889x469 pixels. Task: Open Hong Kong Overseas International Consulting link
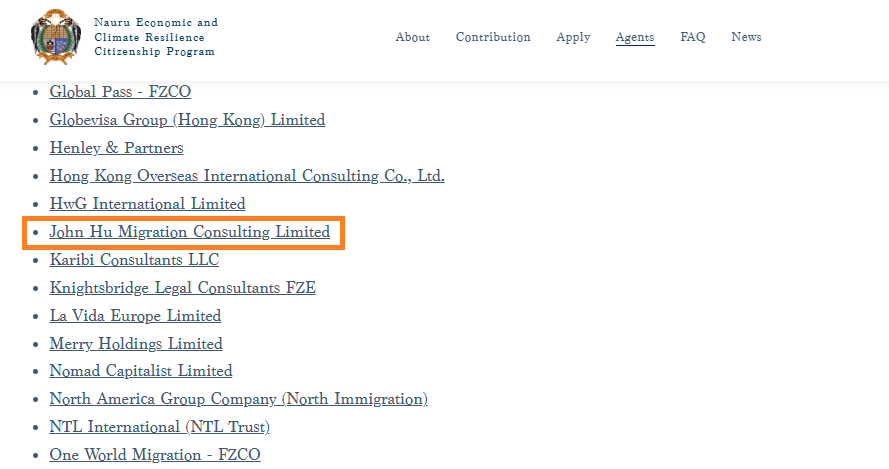click(247, 176)
